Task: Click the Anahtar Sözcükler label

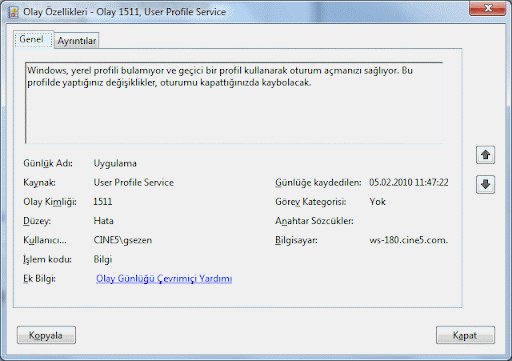Action: point(314,221)
